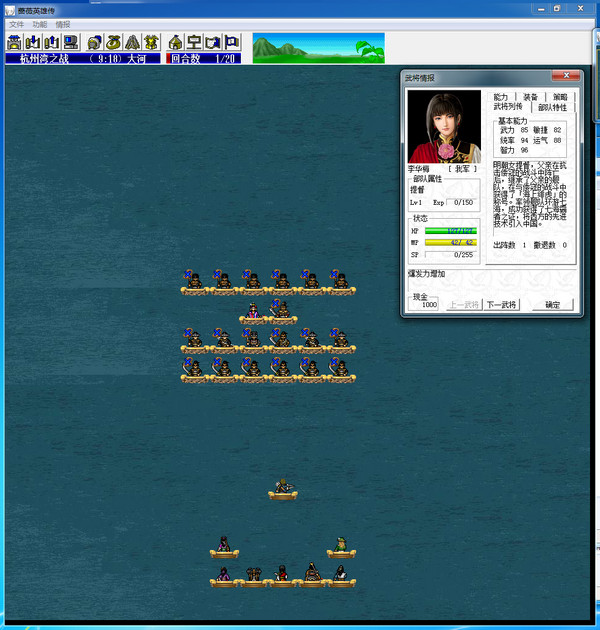
Task: Click the castle gate toolbar icon
Action: coord(14,42)
